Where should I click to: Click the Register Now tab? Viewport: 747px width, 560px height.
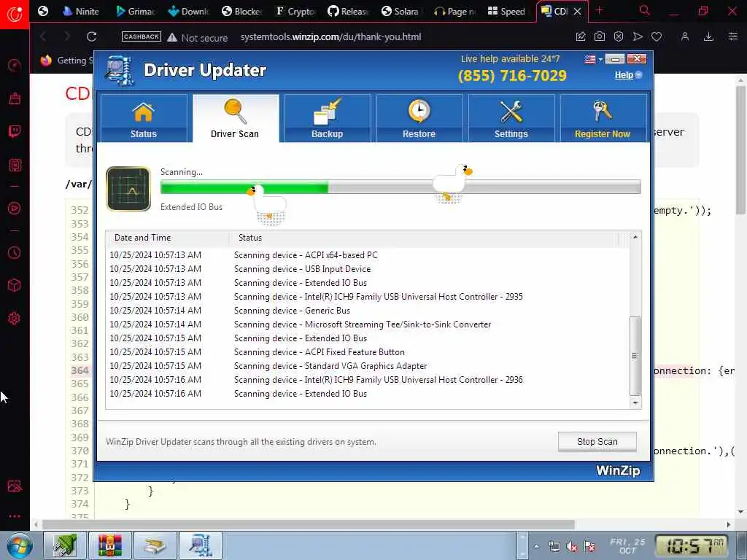pos(603,118)
